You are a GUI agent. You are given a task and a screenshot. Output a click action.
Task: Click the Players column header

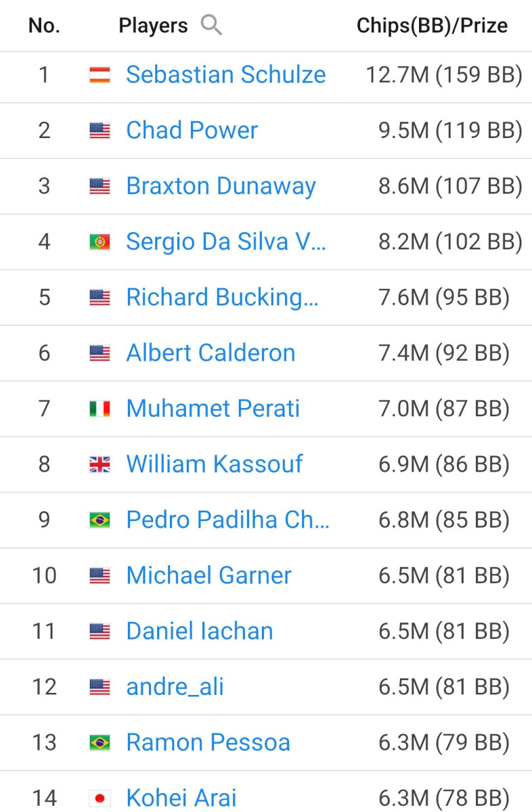click(154, 26)
